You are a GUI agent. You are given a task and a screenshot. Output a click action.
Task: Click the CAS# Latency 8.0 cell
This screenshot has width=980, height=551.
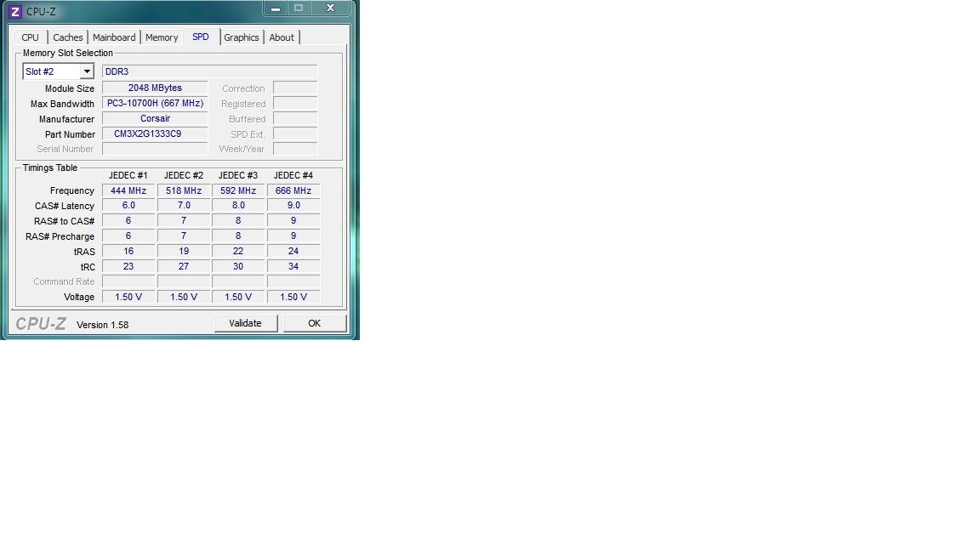(238, 206)
